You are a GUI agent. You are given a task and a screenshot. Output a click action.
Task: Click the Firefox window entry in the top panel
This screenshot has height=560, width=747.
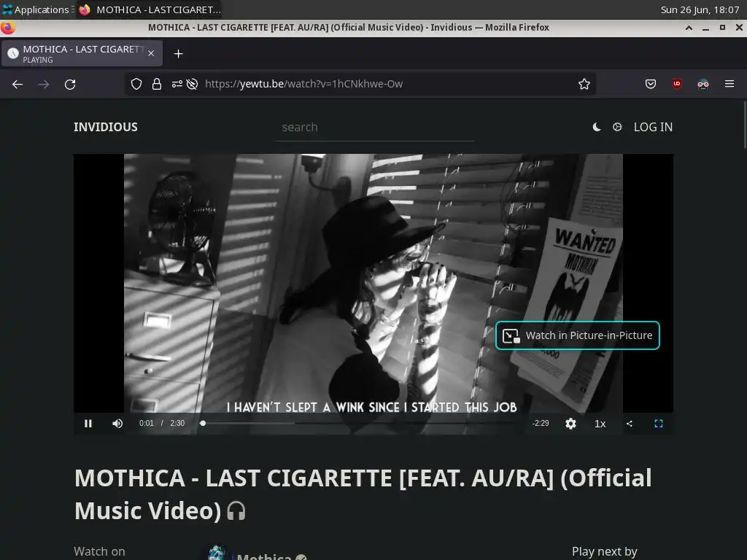point(150,9)
